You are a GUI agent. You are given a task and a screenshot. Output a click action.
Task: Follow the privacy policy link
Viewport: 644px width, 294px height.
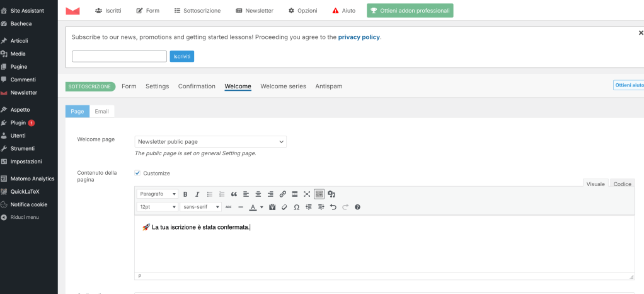click(359, 37)
